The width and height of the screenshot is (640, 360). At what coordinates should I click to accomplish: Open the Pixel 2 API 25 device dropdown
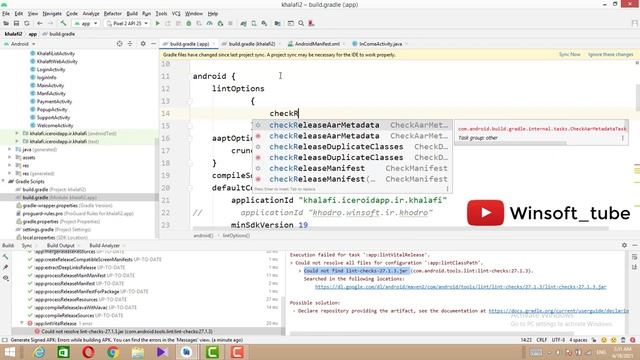pyautogui.click(x=127, y=24)
